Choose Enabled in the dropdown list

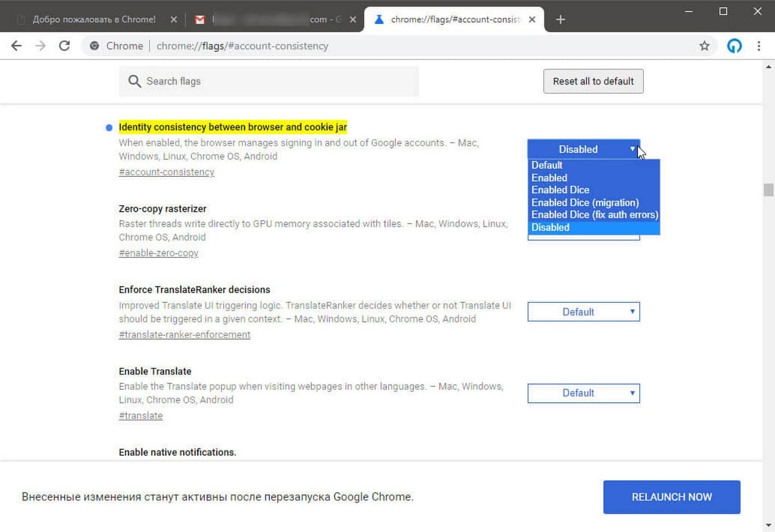(594, 178)
